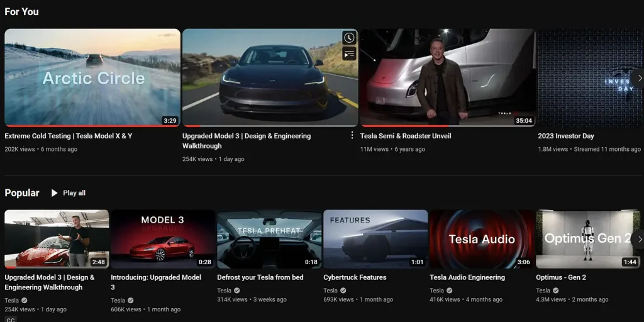644x322 pixels.
Task: Click text 11M views • 6 years ago
Action: 392,149
